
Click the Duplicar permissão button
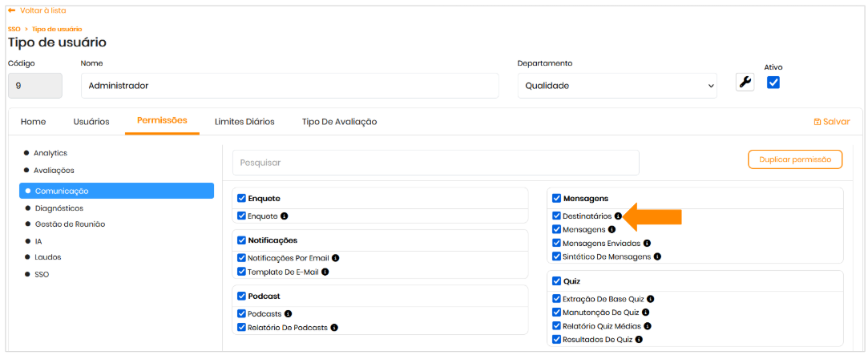click(x=794, y=159)
